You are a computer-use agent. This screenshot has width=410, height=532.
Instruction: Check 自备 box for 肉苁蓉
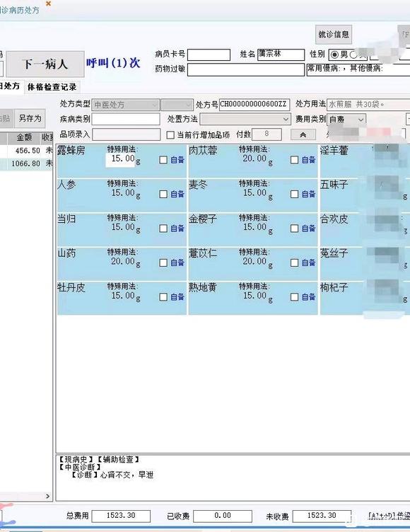294,160
